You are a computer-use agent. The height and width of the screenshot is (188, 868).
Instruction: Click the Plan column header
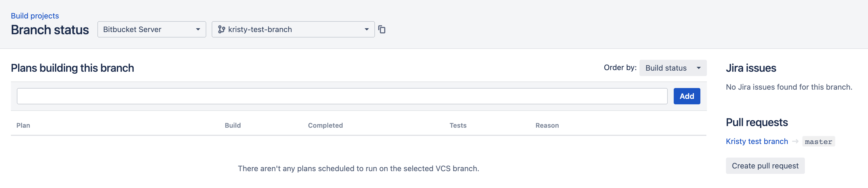click(23, 125)
